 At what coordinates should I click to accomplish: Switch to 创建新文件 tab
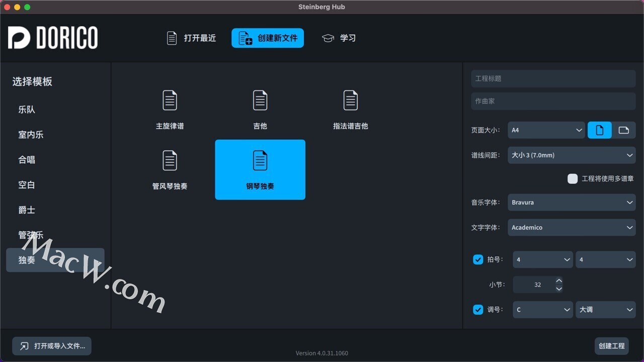pyautogui.click(x=268, y=38)
